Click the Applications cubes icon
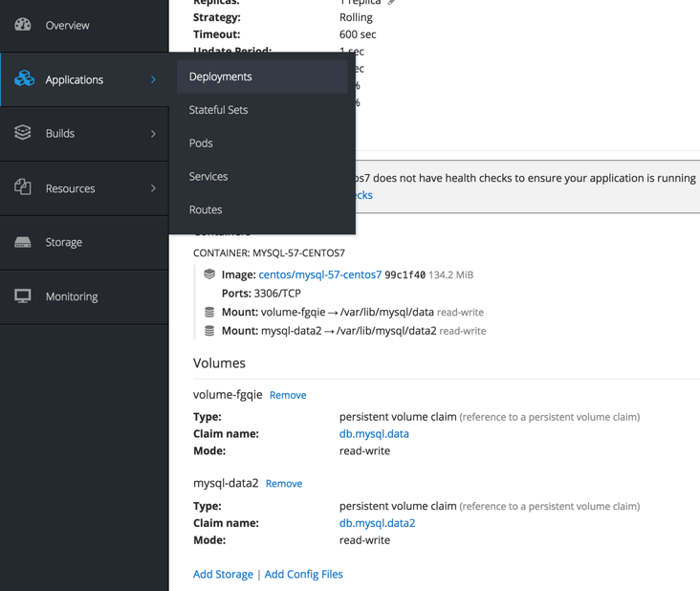The height and width of the screenshot is (591, 700). coord(24,78)
